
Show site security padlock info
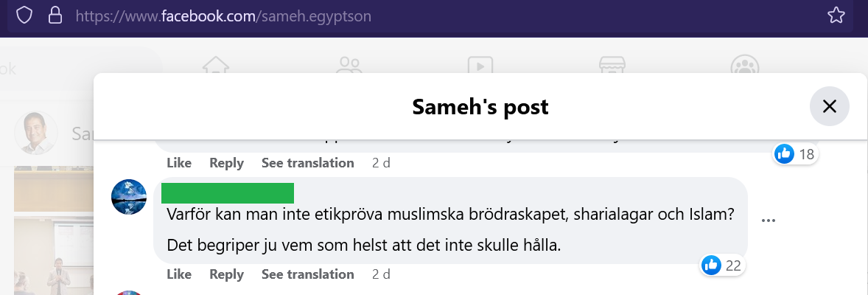tap(54, 15)
